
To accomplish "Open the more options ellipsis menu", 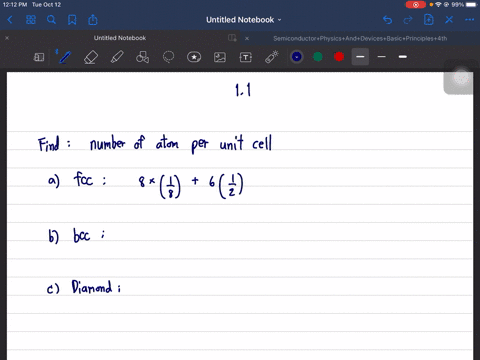I will [469, 20].
